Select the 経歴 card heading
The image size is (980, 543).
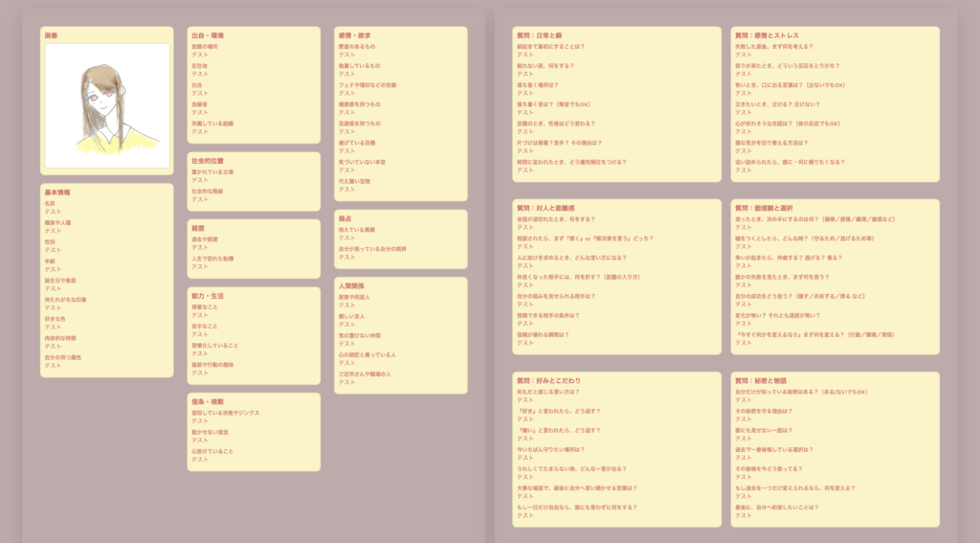pyautogui.click(x=198, y=228)
